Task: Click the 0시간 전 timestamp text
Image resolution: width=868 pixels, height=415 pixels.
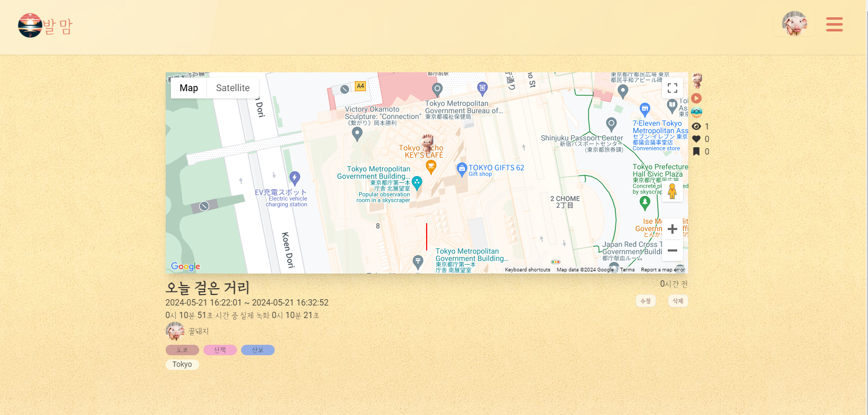Action: pos(674,284)
